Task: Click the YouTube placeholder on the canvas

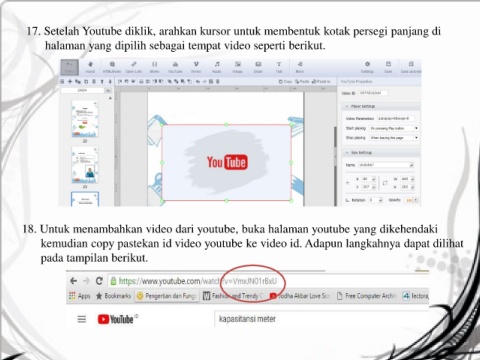Action: (227, 163)
